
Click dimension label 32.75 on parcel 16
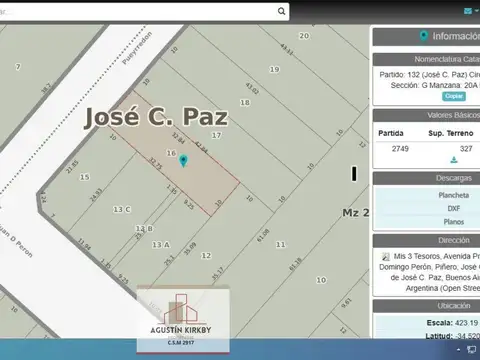coord(156,163)
